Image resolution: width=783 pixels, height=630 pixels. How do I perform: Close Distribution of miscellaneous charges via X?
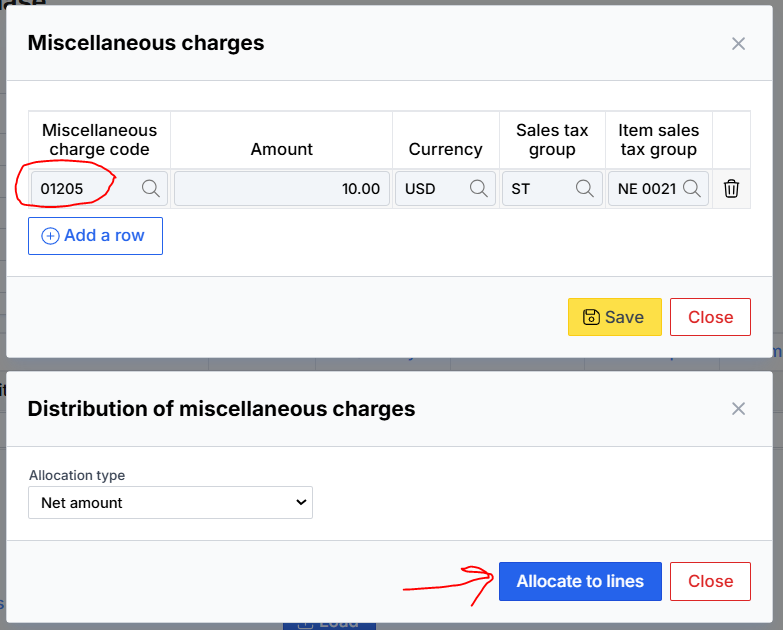(738, 408)
